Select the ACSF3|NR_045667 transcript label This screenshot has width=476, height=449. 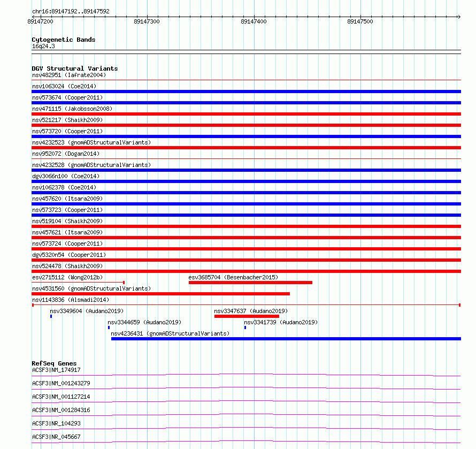56,437
